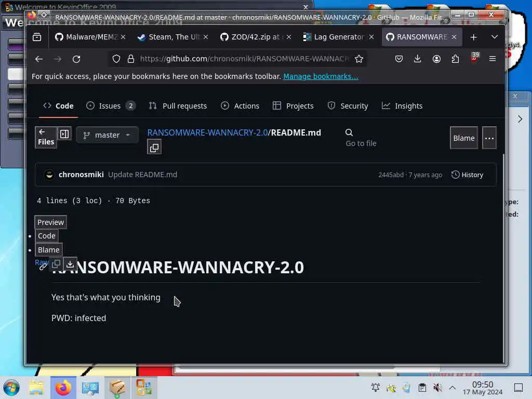Open the master branch dropdown
This screenshot has width=532, height=399.
click(x=107, y=135)
